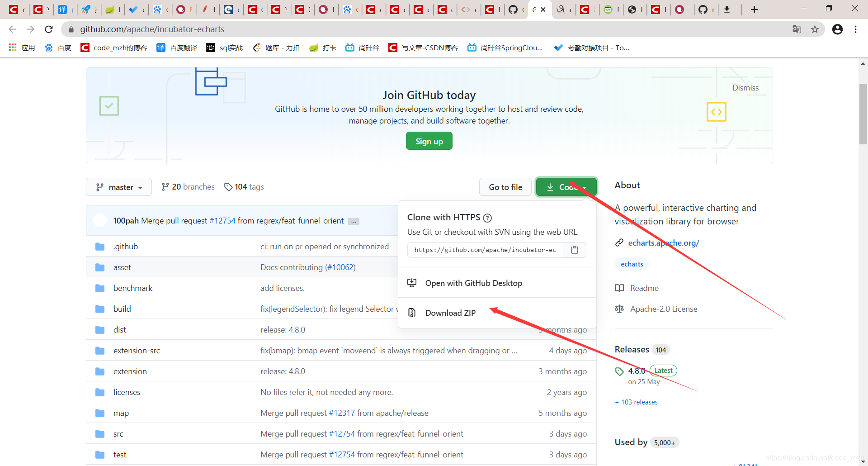
Task: Open the build folder
Action: click(x=122, y=309)
